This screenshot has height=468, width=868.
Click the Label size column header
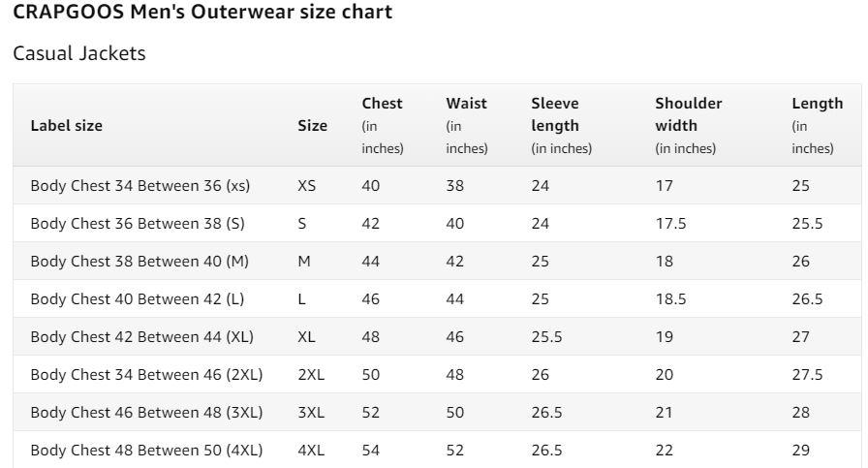(66, 125)
